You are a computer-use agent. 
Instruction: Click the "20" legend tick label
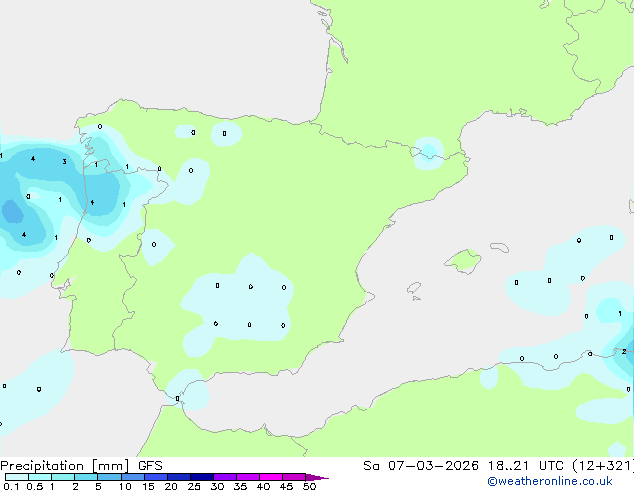click(x=171, y=486)
